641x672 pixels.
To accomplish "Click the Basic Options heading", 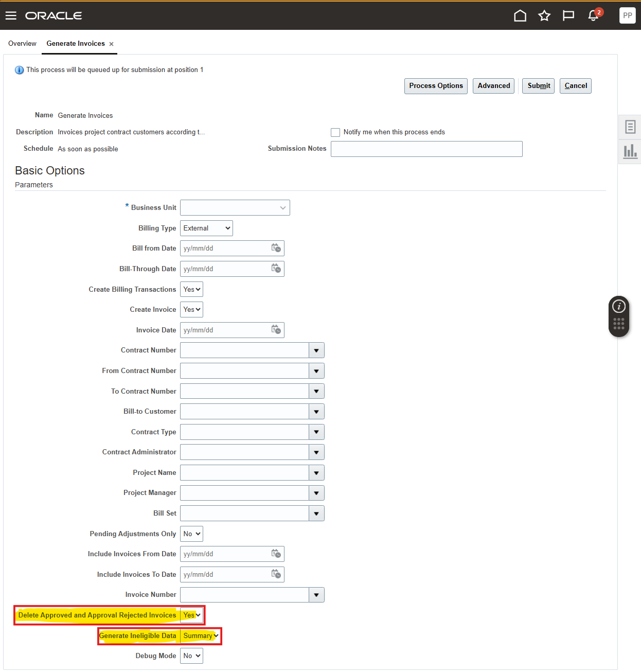I will (50, 171).
